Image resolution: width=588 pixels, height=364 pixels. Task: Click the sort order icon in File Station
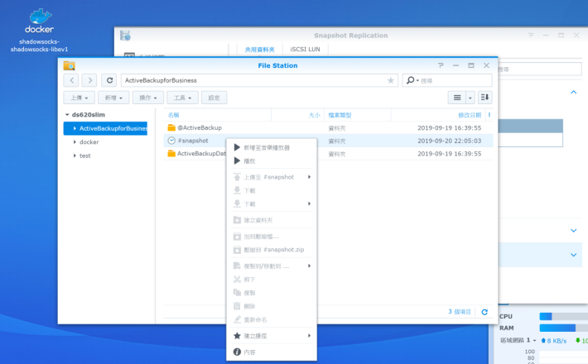[x=484, y=98]
